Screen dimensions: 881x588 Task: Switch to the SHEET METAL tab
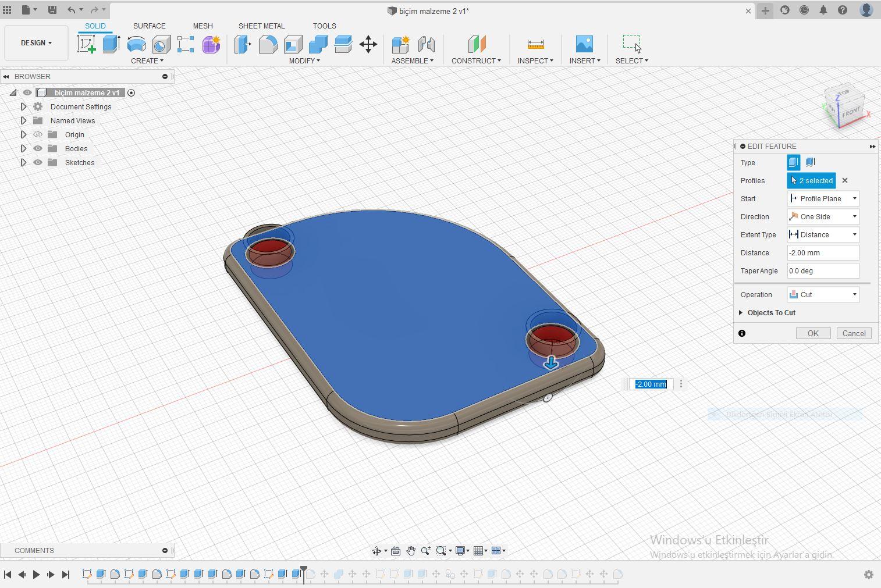coord(261,26)
